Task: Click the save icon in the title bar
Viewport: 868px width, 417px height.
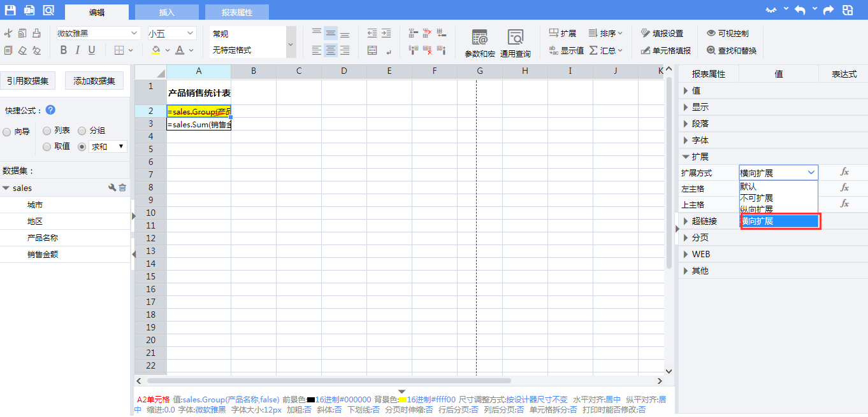Action: coord(10,10)
